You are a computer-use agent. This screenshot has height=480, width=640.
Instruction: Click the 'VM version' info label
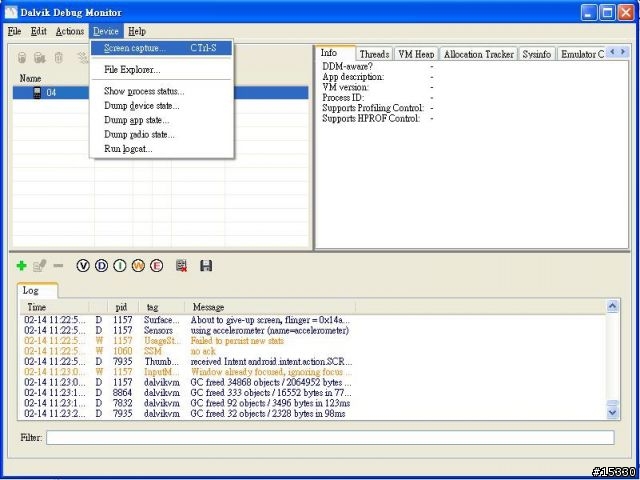tap(345, 87)
